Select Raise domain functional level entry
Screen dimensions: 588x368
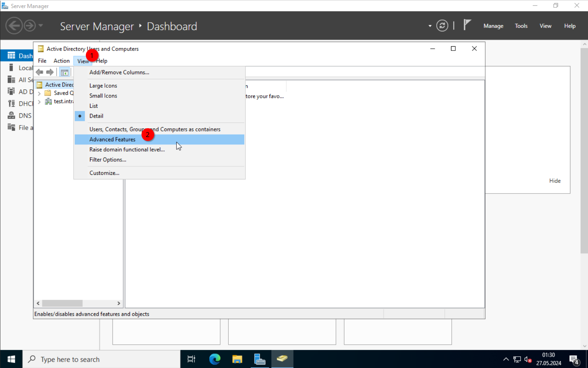[159, 149]
